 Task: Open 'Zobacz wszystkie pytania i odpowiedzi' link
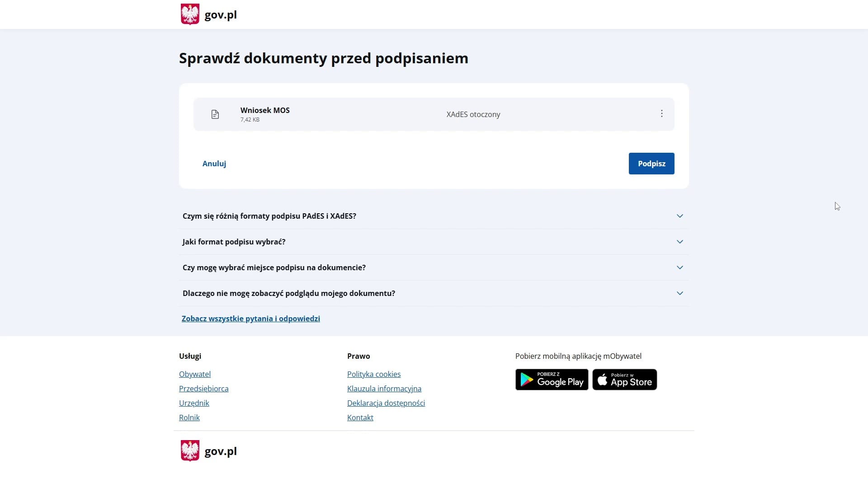tap(251, 319)
